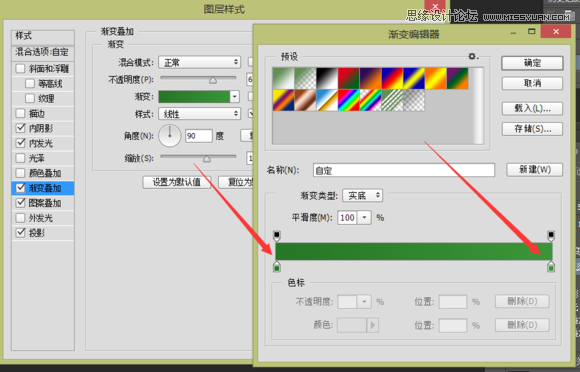Click the 新建(W) button
Viewport: 580px width, 372px height.
535,170
